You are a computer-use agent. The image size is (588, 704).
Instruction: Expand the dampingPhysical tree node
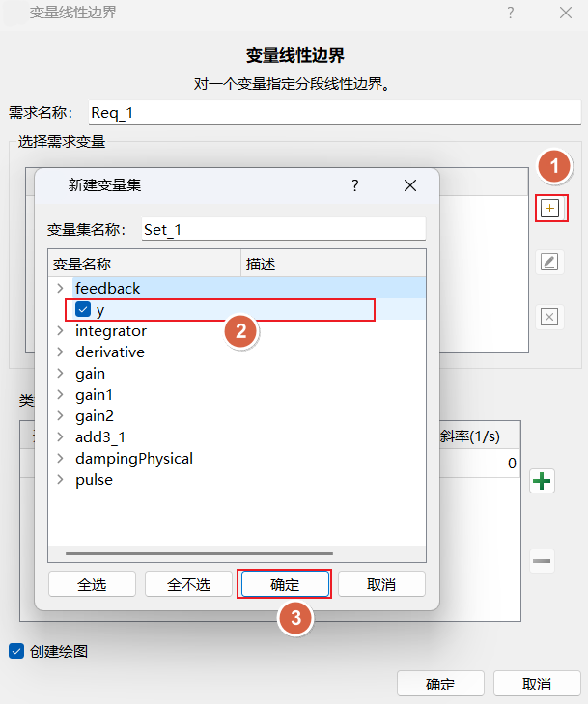(60, 459)
